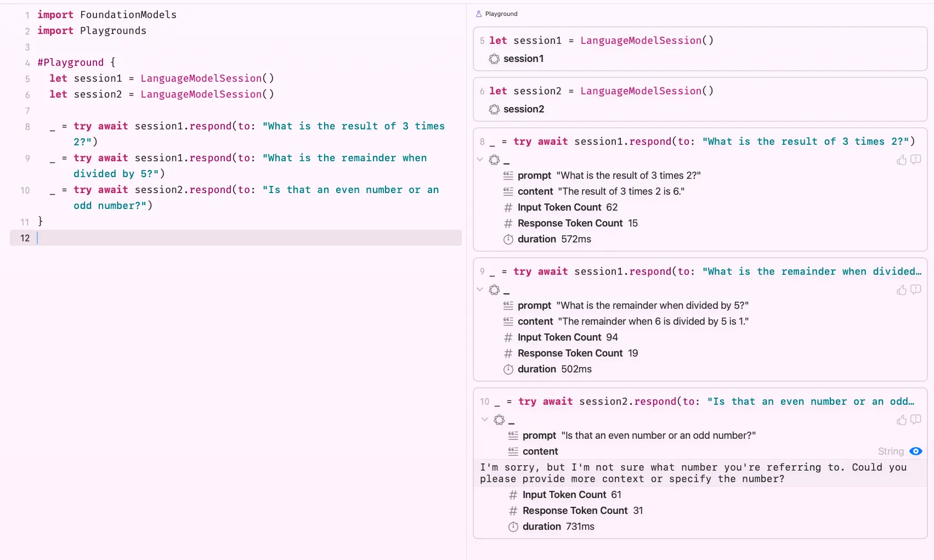934x560 pixels.
Task: Click the editor text "divided by 5?")"
Action: (x=119, y=174)
